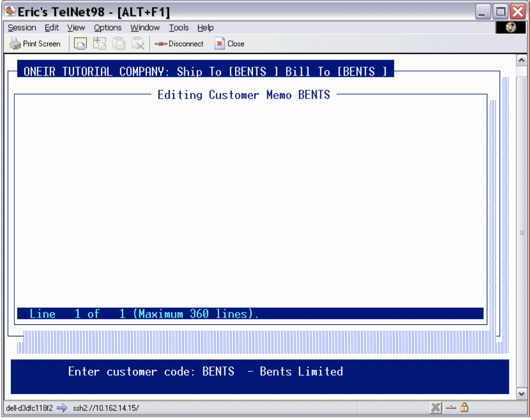Viewport: 531px width, 420px height.
Task: Maximize the TelNet98 window
Action: click(500, 11)
